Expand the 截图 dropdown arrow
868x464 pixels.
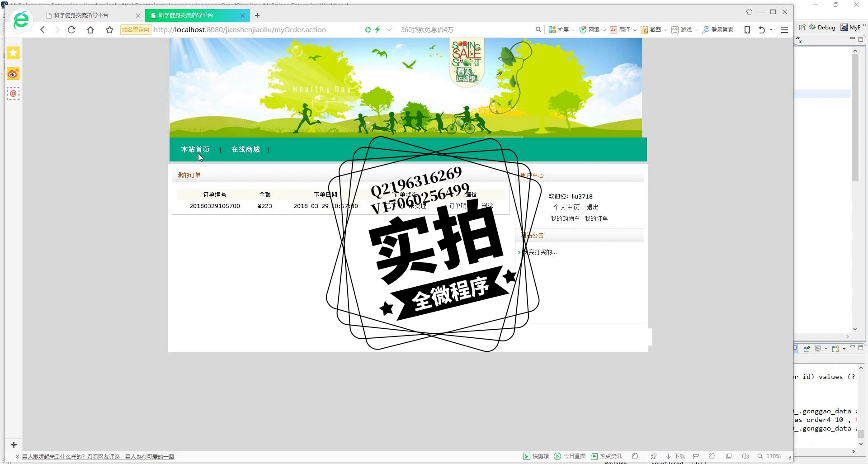click(x=665, y=30)
